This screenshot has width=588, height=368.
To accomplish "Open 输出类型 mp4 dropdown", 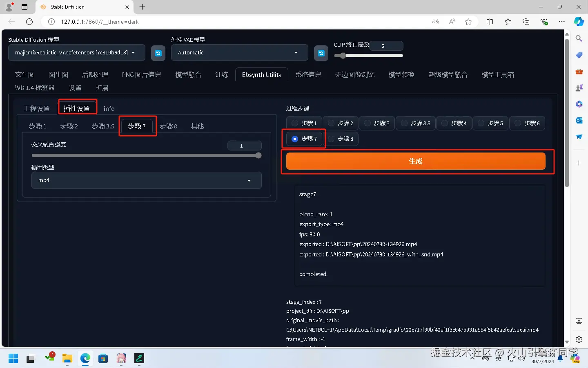I will click(146, 180).
